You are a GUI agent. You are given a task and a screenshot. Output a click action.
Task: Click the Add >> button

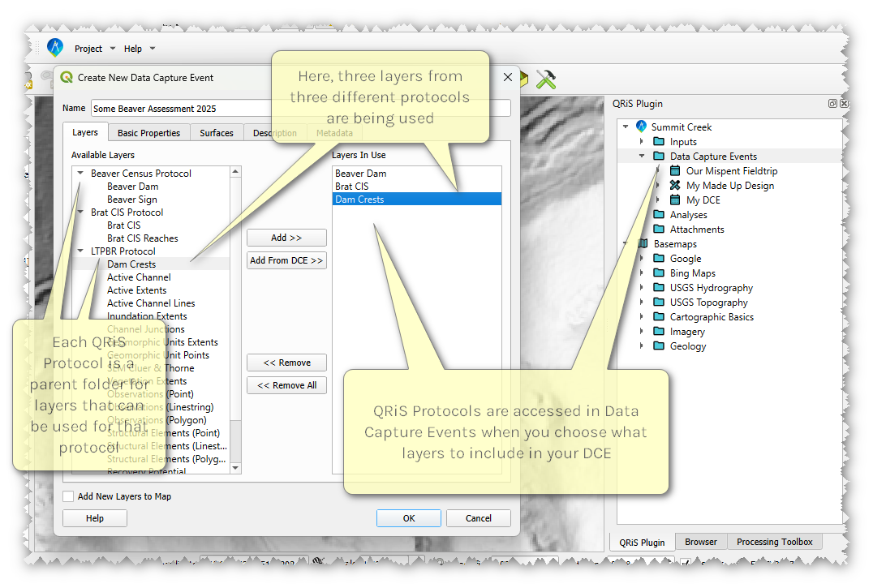coord(286,238)
